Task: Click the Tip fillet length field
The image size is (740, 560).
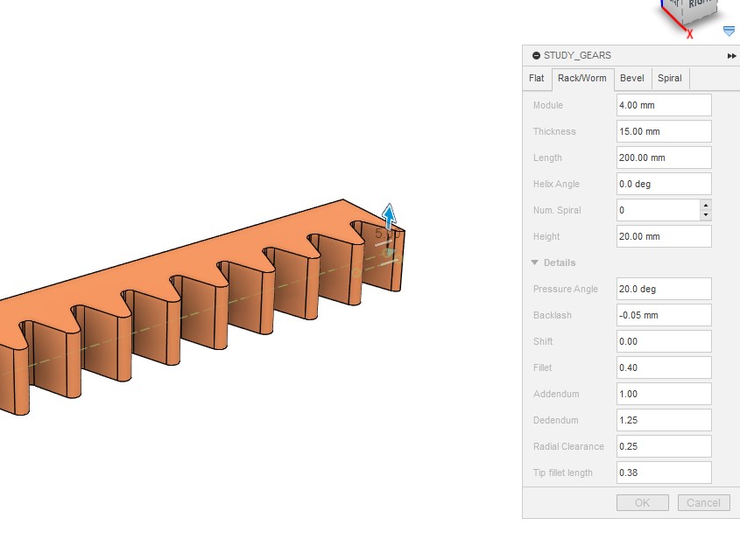Action: 663,472
